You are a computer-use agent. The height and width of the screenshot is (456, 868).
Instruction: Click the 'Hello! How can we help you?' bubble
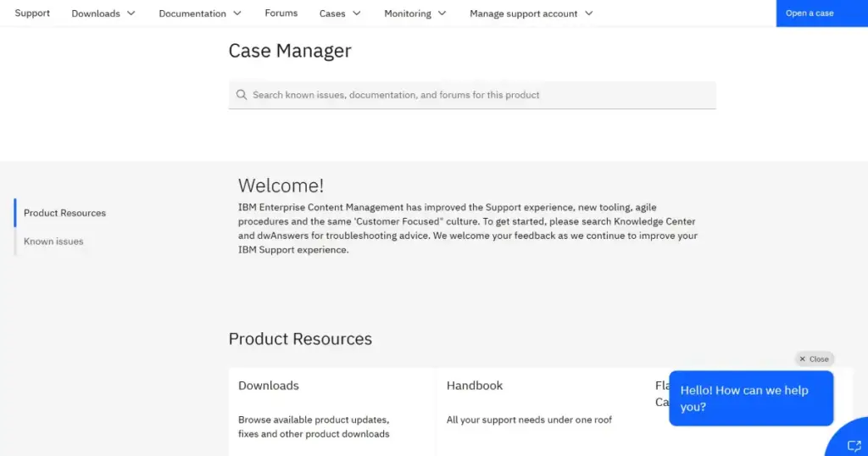751,398
